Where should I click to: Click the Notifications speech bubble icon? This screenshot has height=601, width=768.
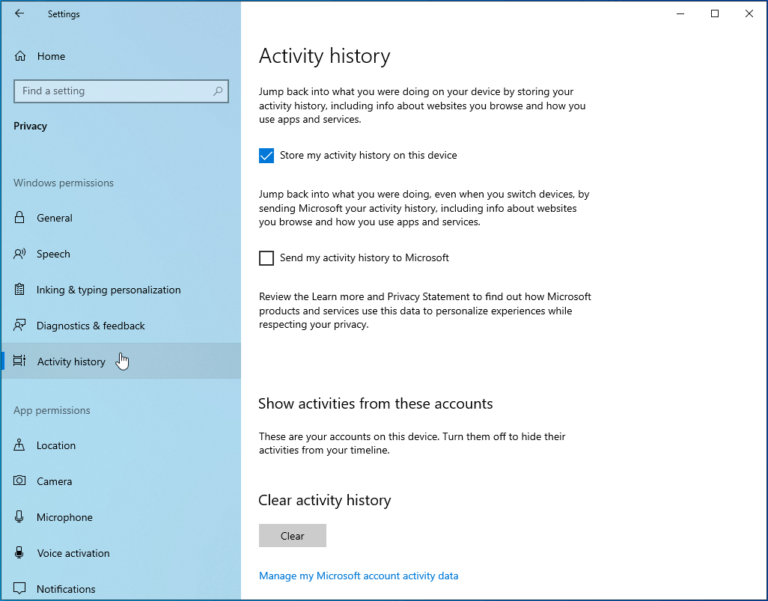click(x=19, y=588)
